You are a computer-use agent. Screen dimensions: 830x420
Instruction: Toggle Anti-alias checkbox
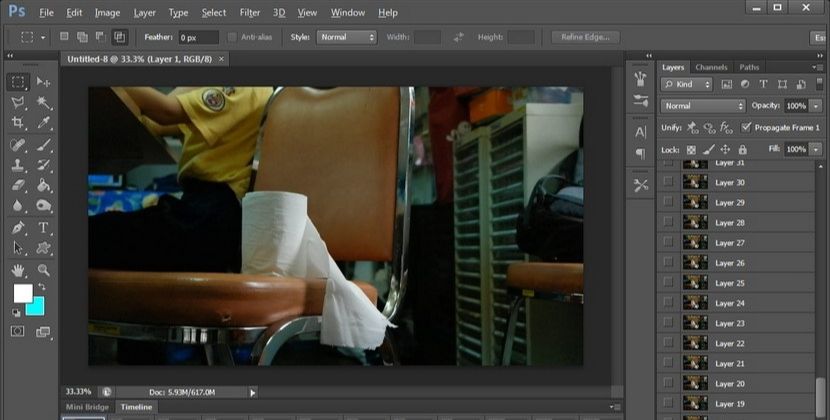tap(232, 37)
